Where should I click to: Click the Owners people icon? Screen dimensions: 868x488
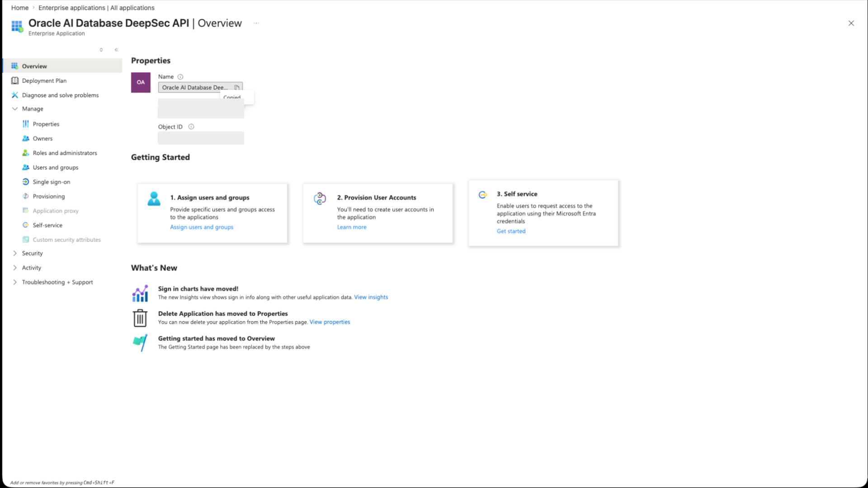(26, 138)
